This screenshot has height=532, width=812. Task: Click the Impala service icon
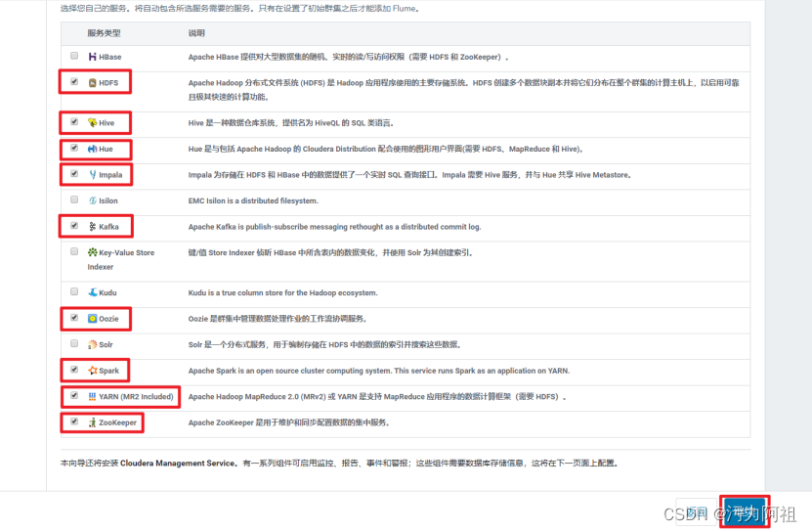[92, 175]
